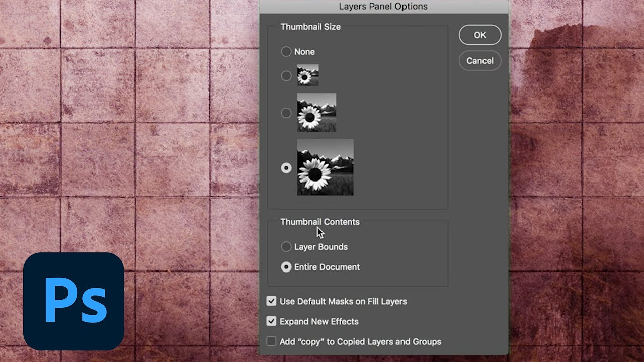Click the Layers Panel Options title bar
Image resolution: width=644 pixels, height=362 pixels.
(x=383, y=7)
